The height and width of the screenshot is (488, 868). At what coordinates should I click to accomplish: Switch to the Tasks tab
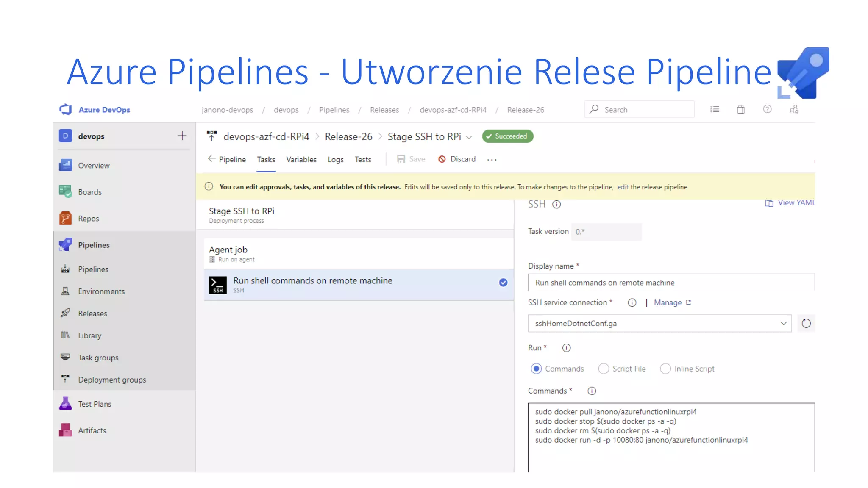(x=266, y=159)
